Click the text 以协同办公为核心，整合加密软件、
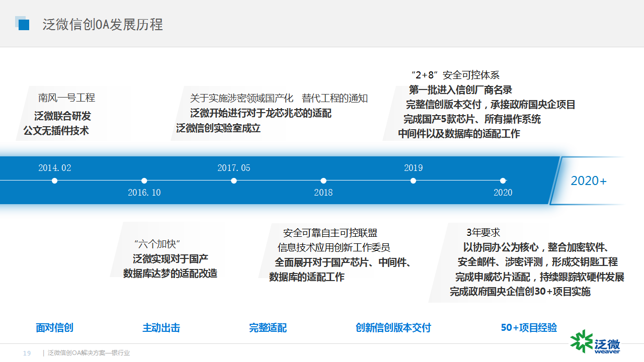Screen dimensions: 644x362 (536, 247)
